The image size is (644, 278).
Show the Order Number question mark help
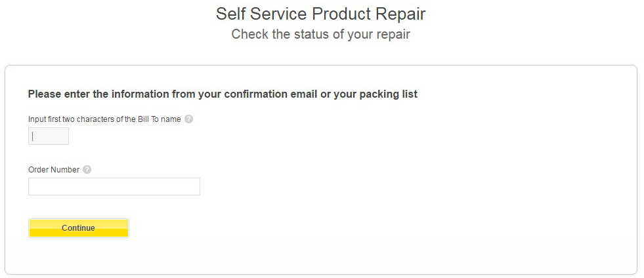click(x=87, y=169)
